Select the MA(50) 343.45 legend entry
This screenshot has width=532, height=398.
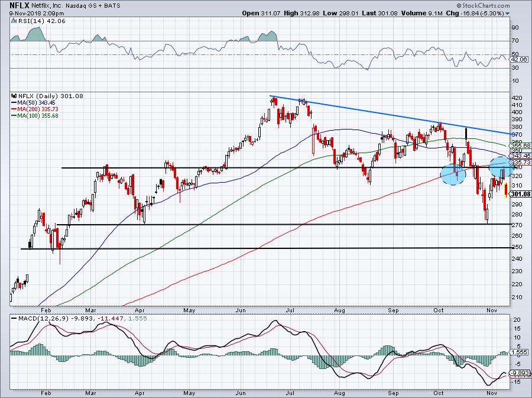pyautogui.click(x=33, y=102)
